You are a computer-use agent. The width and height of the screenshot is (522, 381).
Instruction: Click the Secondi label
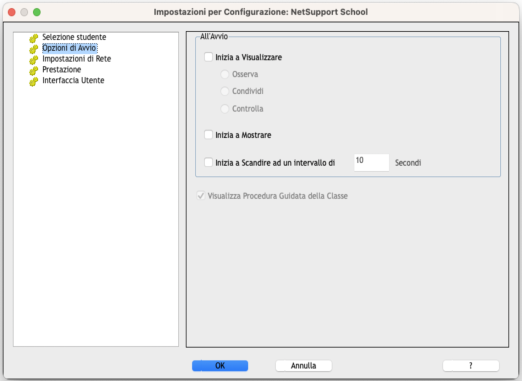pos(408,163)
